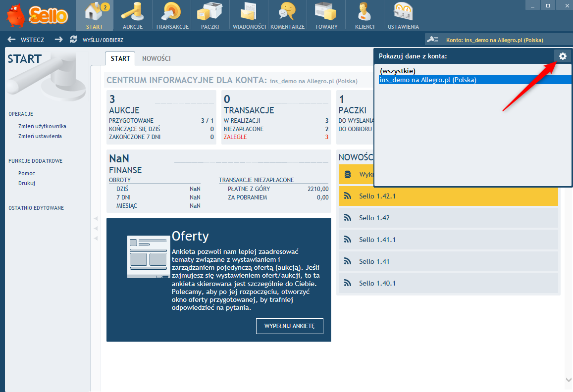
Task: Click ZAKOŃCZONE 7 DNI row
Action: (161, 138)
